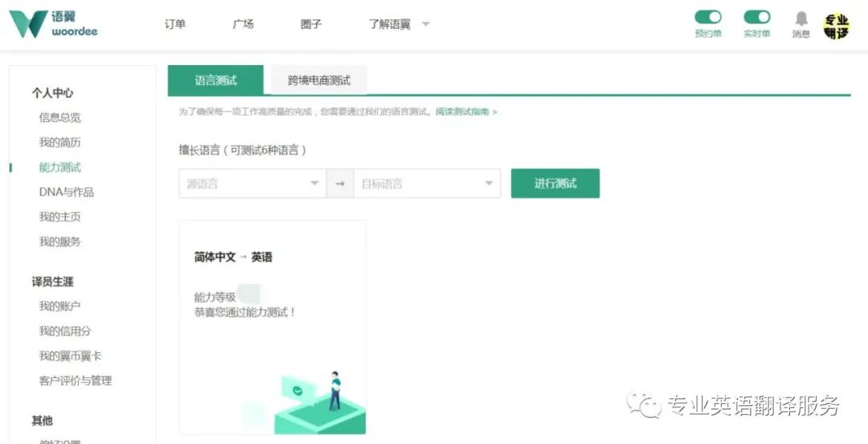Open the 阅读测试指南 link
The height and width of the screenshot is (444, 868).
click(x=465, y=112)
